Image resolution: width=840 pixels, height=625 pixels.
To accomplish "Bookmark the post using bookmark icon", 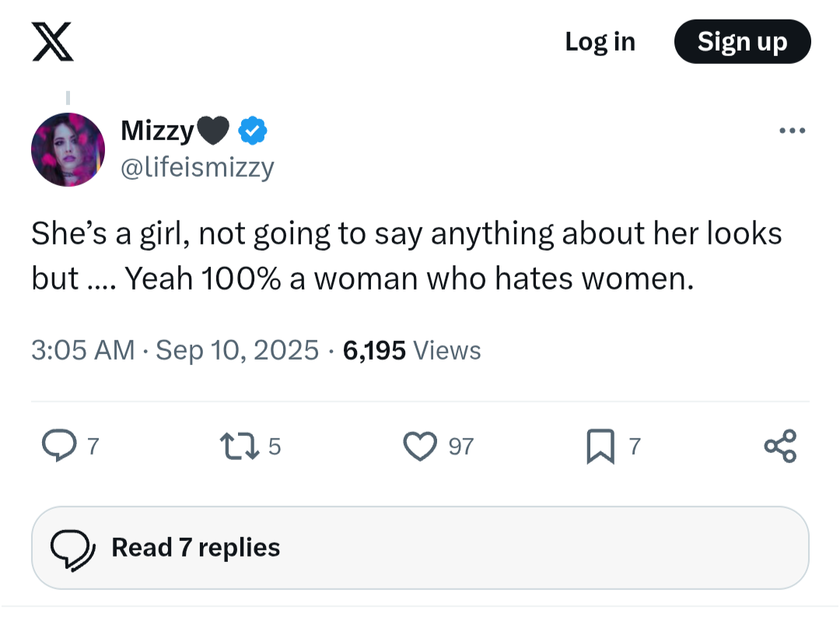I will [x=600, y=447].
